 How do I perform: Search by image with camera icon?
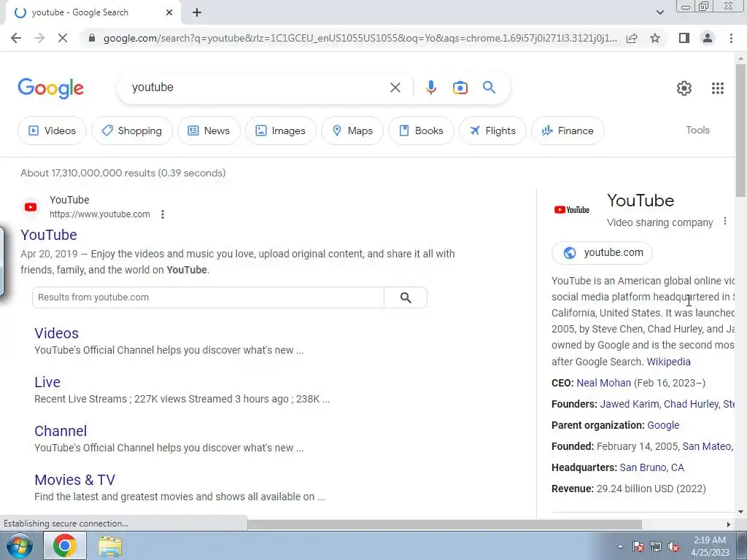(x=460, y=87)
